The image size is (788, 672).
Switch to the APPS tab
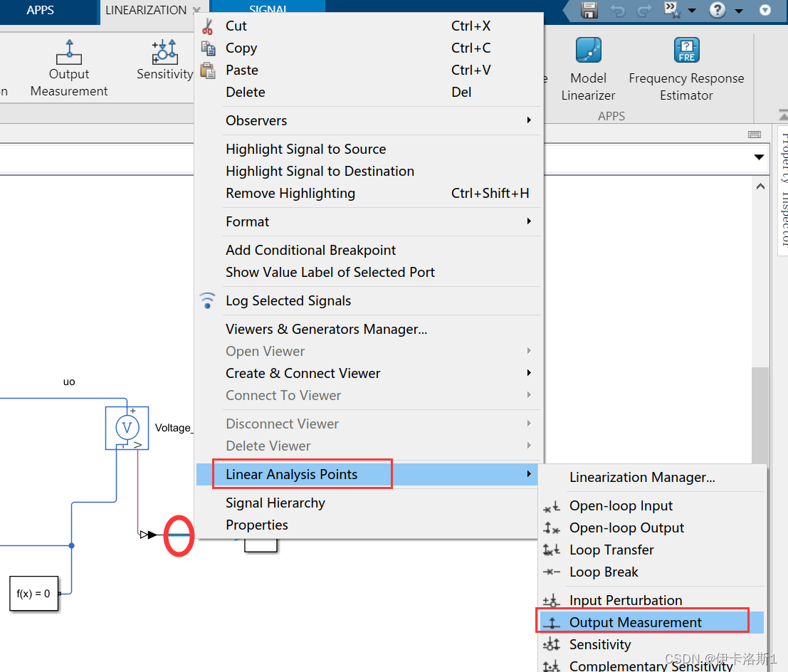[x=40, y=11]
